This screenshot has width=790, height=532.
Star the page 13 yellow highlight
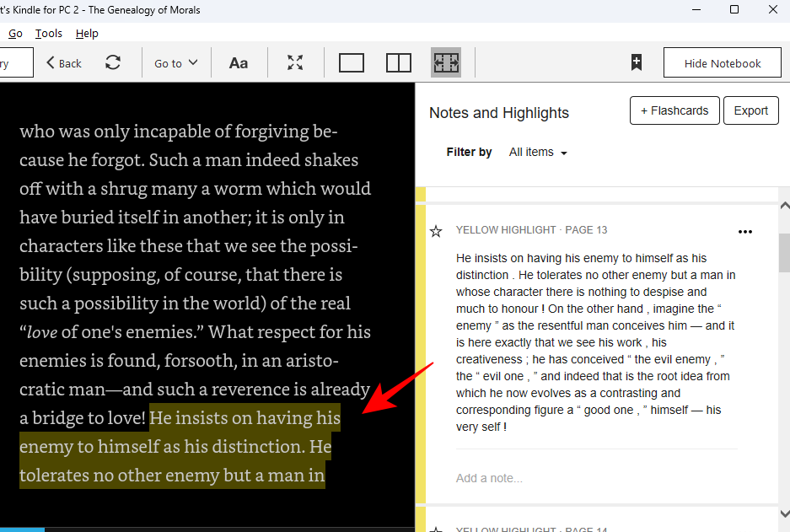click(436, 231)
